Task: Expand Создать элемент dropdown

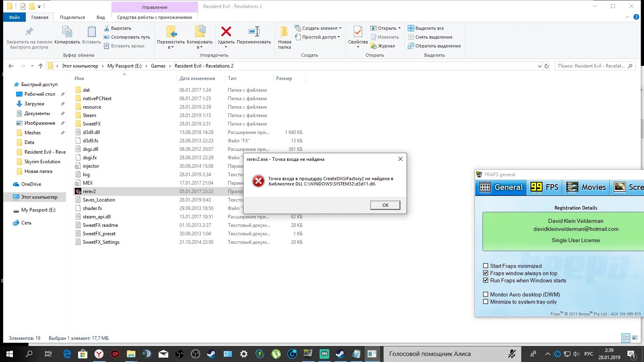Action: click(x=340, y=28)
